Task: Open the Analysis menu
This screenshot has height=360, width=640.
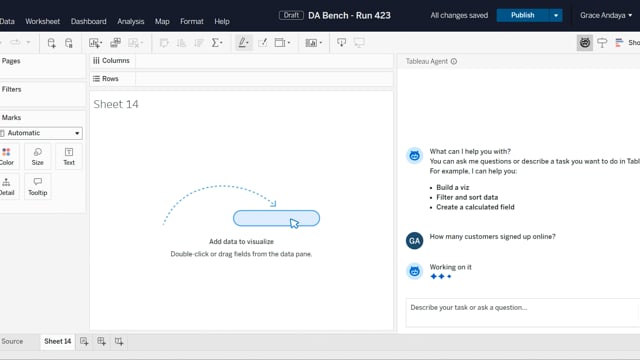Action: (131, 21)
